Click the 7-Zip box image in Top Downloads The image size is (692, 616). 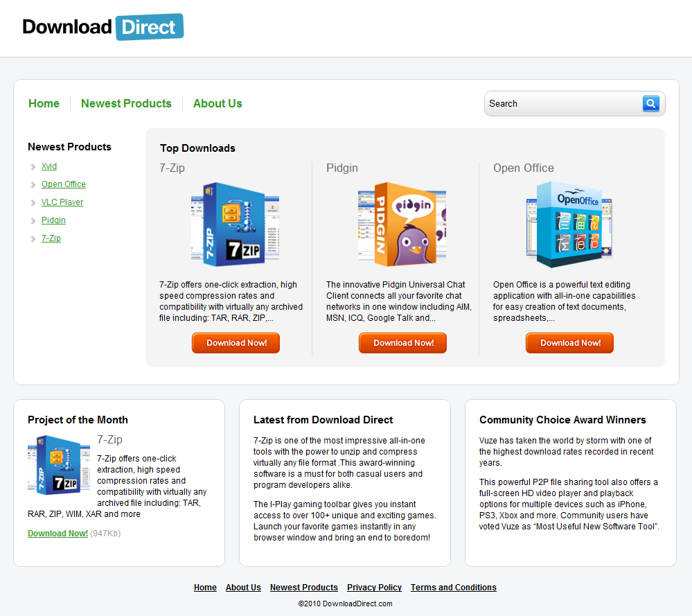[236, 225]
